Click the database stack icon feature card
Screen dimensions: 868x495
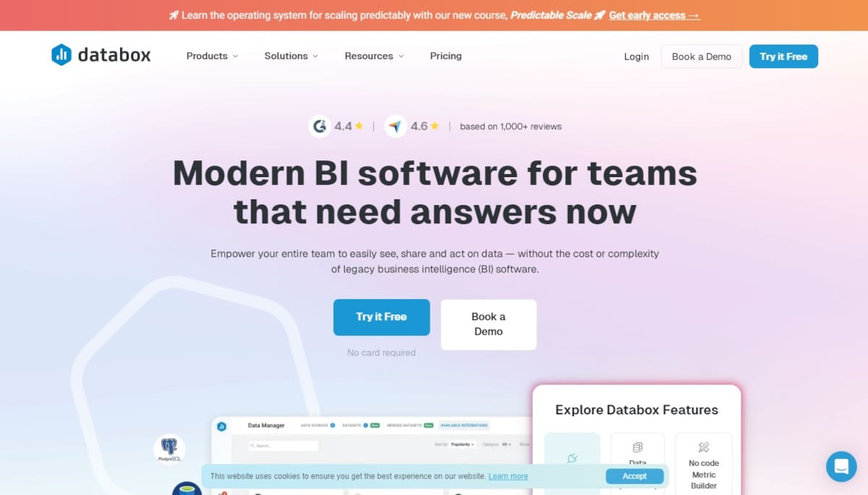[x=637, y=449]
